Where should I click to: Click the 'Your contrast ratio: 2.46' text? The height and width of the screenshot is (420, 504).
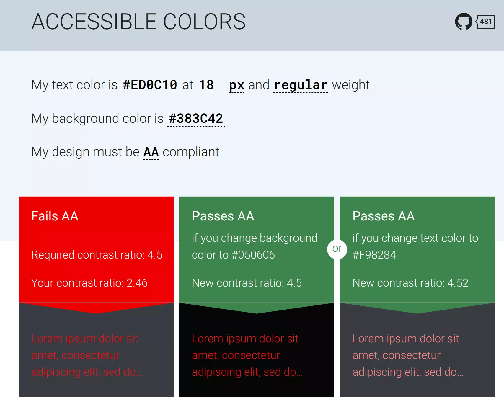(x=89, y=283)
